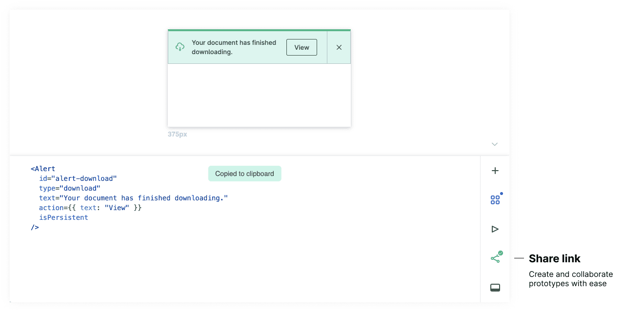
Task: Click the green share link icon
Action: [495, 258]
